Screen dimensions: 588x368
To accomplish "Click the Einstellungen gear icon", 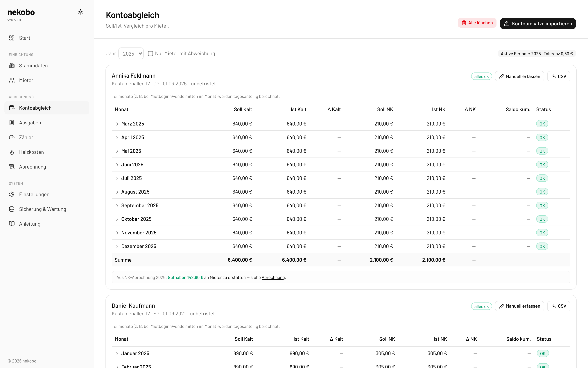I will pyautogui.click(x=12, y=194).
